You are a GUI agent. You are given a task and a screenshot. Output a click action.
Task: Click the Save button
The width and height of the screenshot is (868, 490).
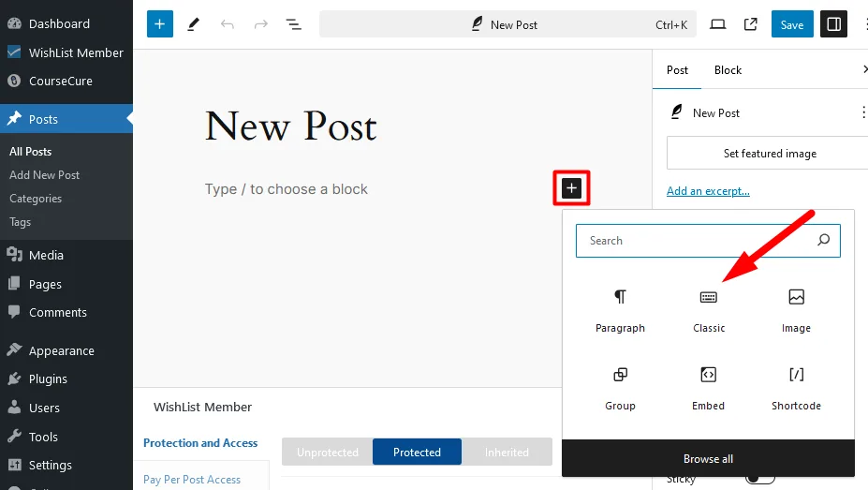pos(792,24)
